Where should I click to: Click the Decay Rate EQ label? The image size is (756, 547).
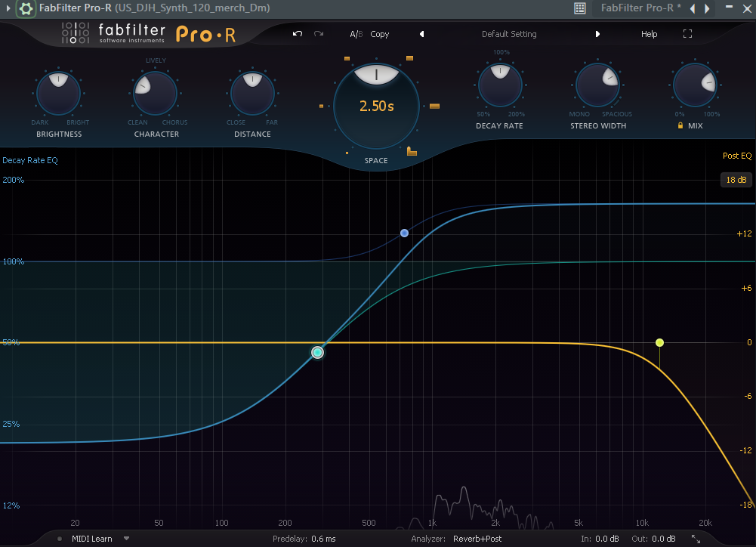tap(30, 160)
